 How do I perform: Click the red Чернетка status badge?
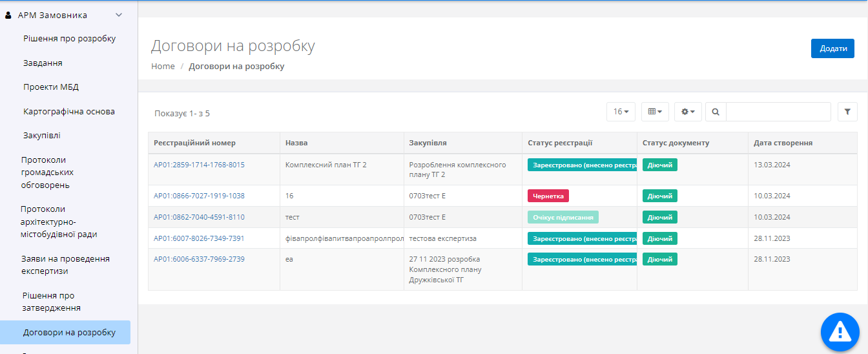548,196
